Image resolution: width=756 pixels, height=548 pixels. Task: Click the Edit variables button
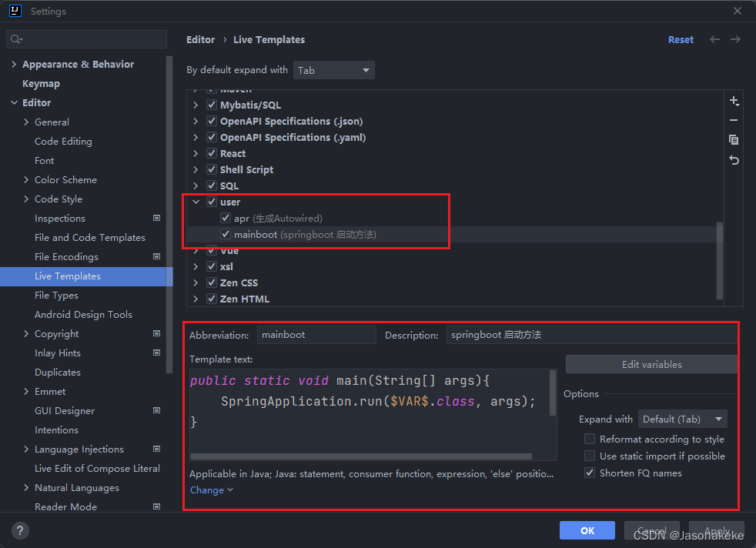(651, 364)
